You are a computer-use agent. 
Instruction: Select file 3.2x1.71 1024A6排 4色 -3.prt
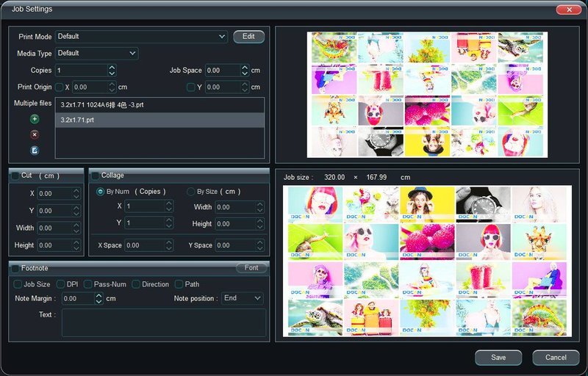[159, 105]
